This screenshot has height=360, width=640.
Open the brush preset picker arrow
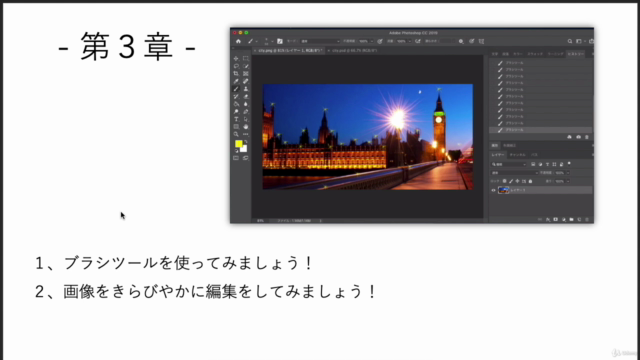(273, 41)
